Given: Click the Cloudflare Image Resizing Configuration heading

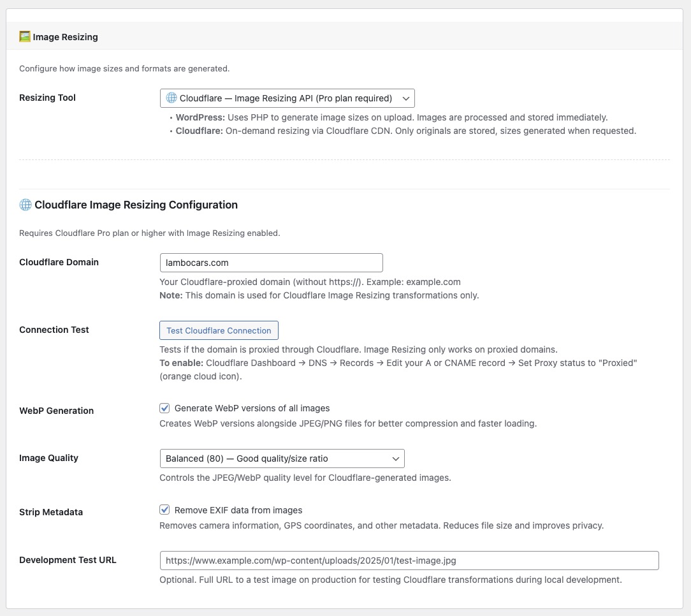Looking at the screenshot, I should pyautogui.click(x=136, y=205).
